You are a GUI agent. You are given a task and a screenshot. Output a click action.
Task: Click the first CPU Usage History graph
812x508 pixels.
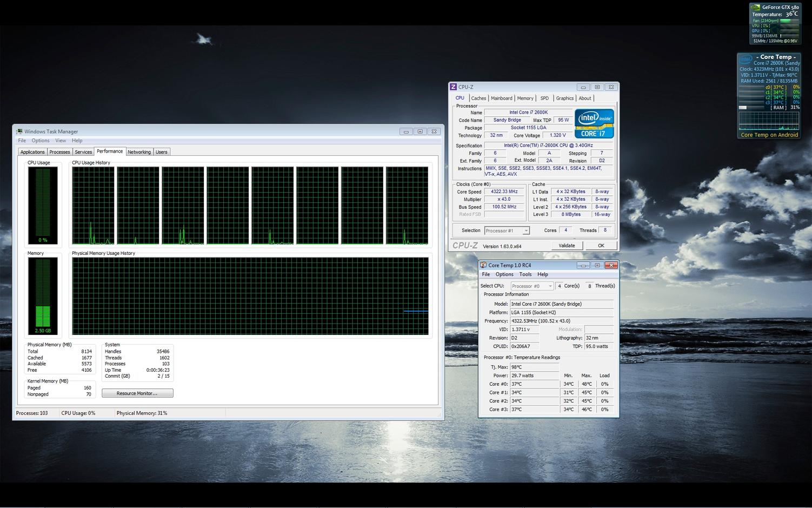point(93,206)
